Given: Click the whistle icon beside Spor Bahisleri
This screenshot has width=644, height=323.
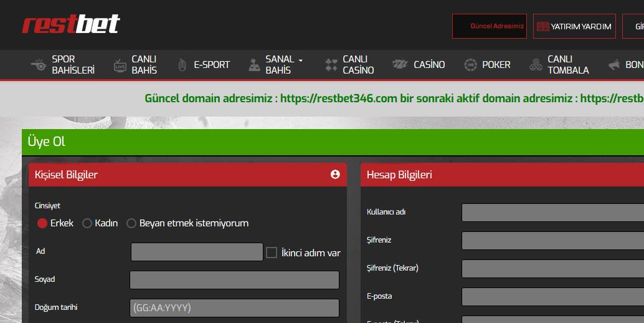Looking at the screenshot, I should coord(39,64).
